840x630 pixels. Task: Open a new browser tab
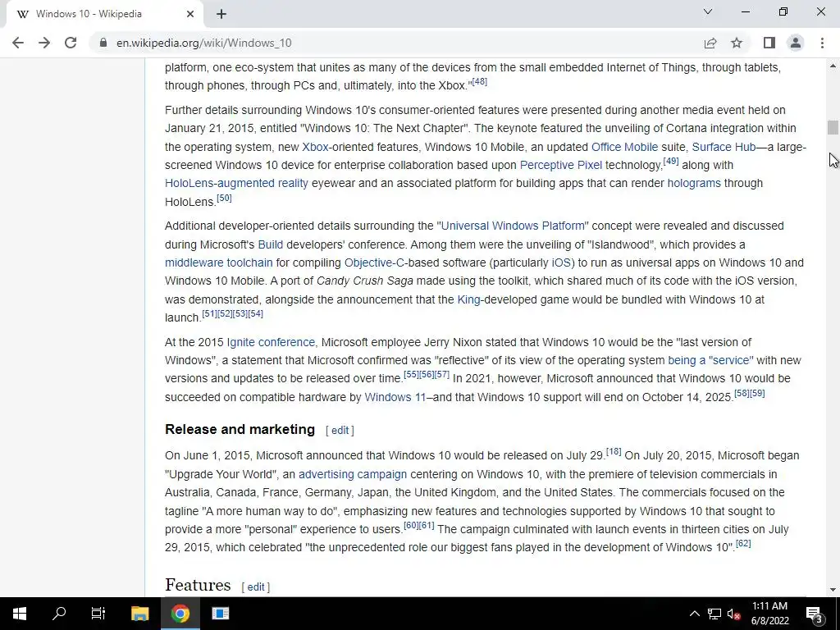tap(221, 14)
